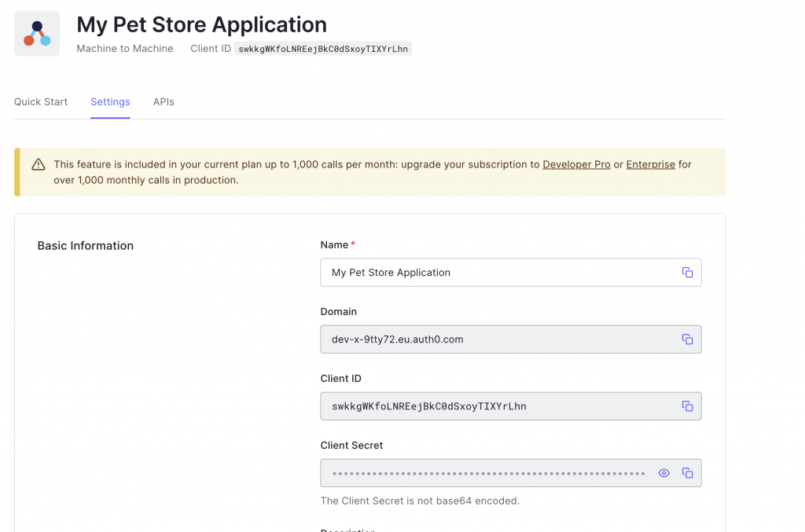This screenshot has height=532, width=805.
Task: Copy the Name field value
Action: click(687, 273)
